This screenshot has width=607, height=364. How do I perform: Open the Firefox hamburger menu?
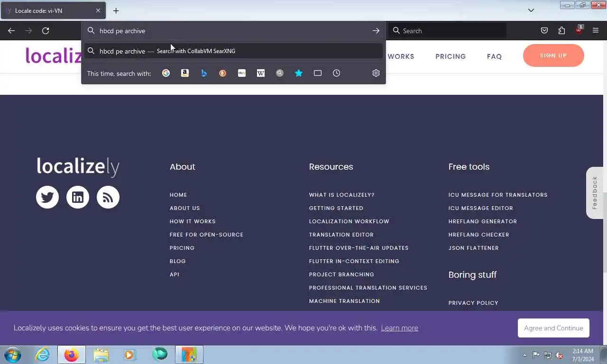coord(596,31)
